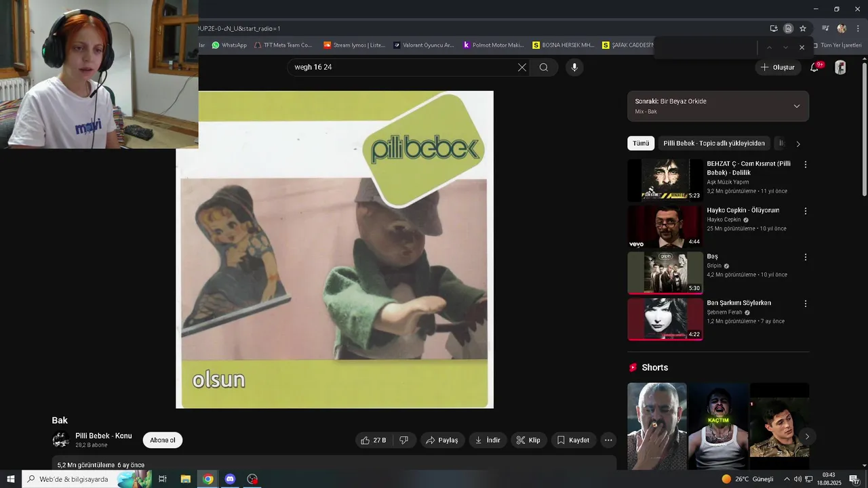Viewport: 868px width, 488px height.
Task: Open BEHZAT Ç - Cem Kısmet video thumbnail
Action: coord(665,180)
